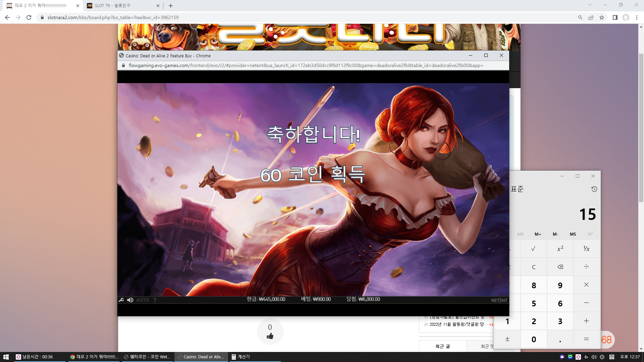Click calculator MS memory store
Image resolution: width=644 pixels, height=362 pixels.
(x=573, y=234)
